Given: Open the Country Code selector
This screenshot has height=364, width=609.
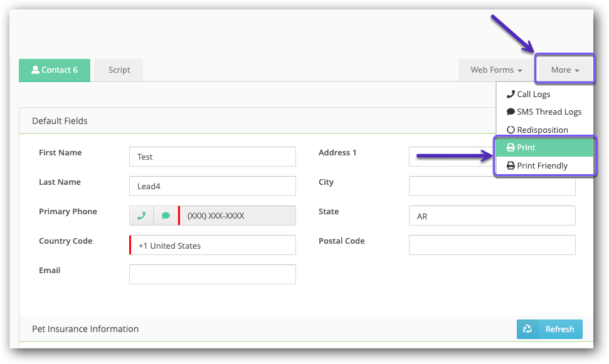Looking at the screenshot, I should point(212,245).
